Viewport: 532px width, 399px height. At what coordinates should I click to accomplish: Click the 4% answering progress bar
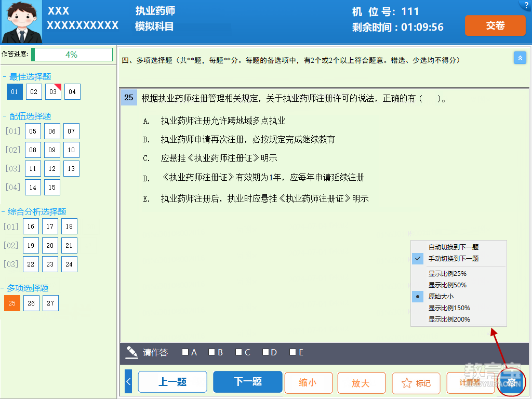(x=72, y=54)
